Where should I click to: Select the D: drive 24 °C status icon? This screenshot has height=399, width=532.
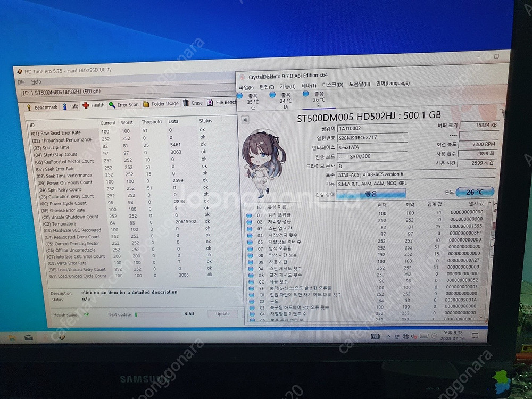[272, 95]
